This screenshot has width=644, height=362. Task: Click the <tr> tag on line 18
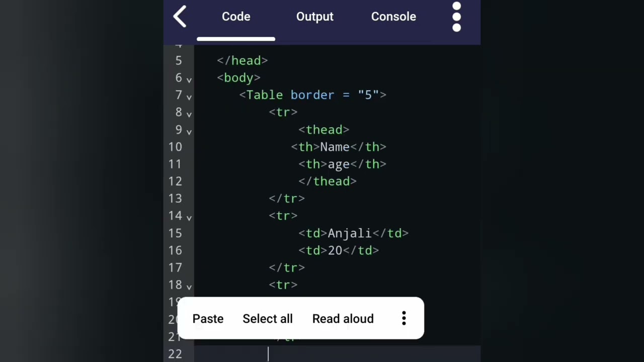tap(283, 285)
